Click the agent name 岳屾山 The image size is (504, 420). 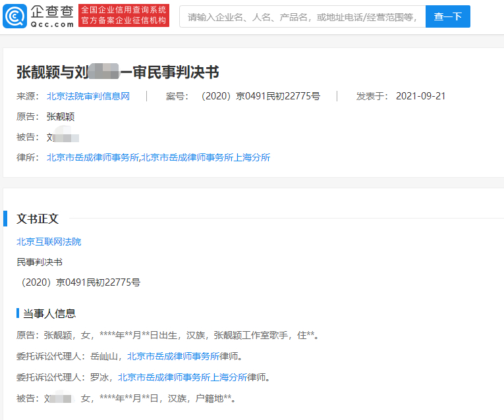click(x=104, y=356)
